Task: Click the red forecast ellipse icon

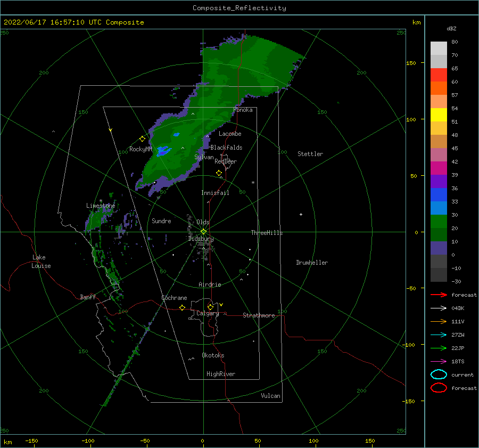Action: [x=439, y=388]
